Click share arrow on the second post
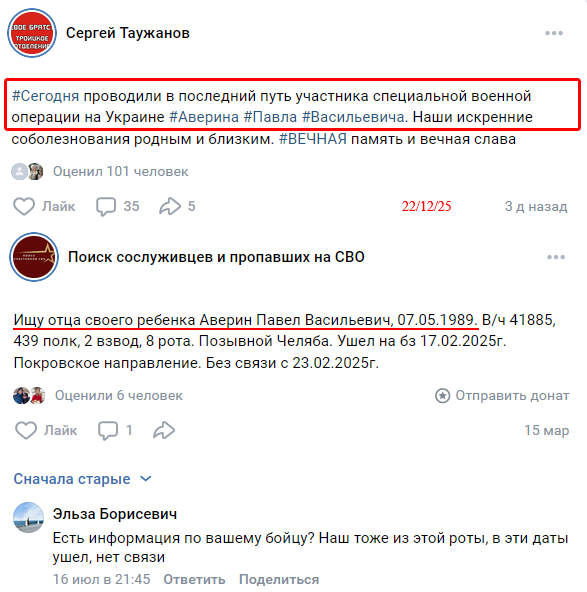The width and height of the screenshot is (587, 592). click(x=164, y=430)
